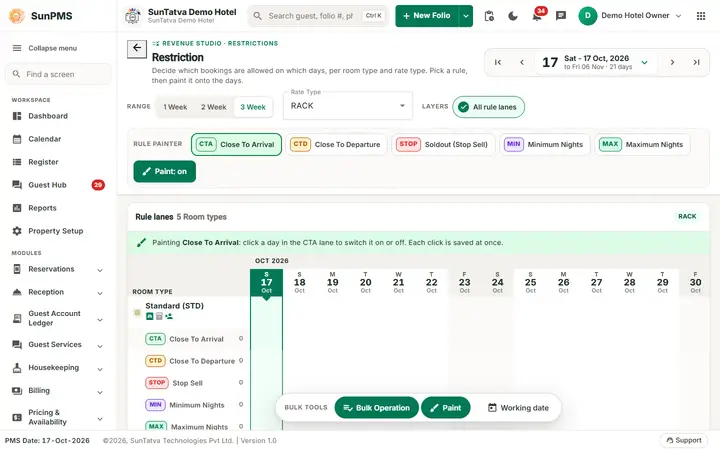Select Close To Departure rule painter
Viewport: 720px width, 450px height.
336,145
